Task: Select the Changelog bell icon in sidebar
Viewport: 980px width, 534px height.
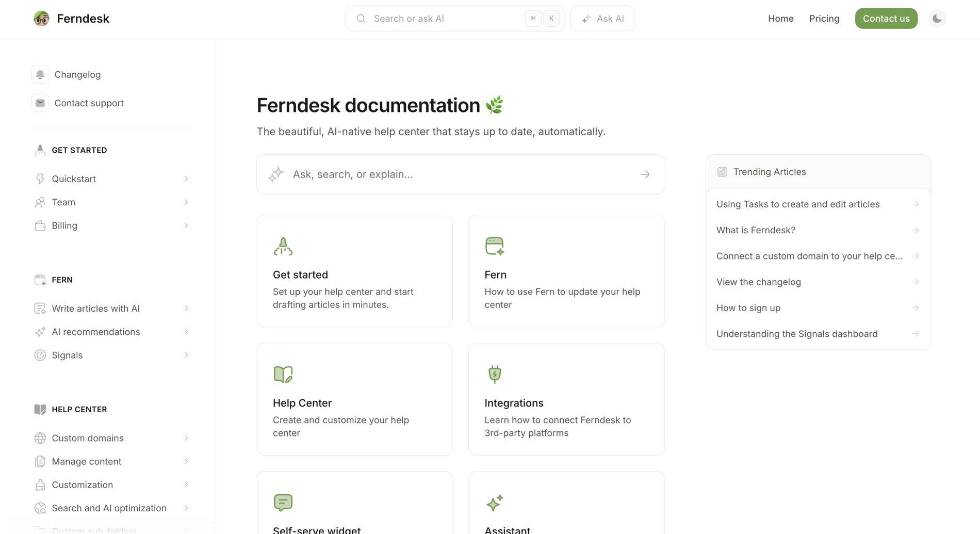Action: 40,74
